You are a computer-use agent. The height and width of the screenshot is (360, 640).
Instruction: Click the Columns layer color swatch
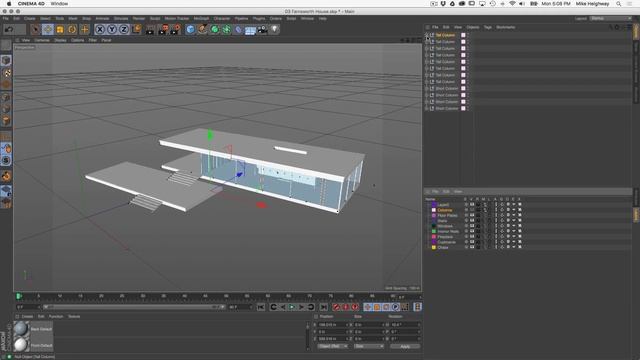click(434, 210)
